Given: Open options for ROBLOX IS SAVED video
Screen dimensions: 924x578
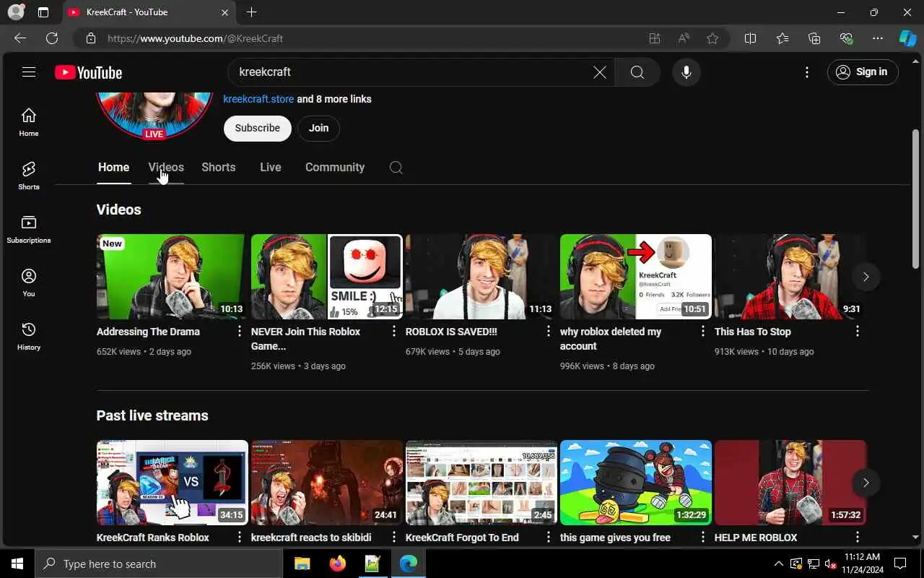Looking at the screenshot, I should (x=549, y=332).
